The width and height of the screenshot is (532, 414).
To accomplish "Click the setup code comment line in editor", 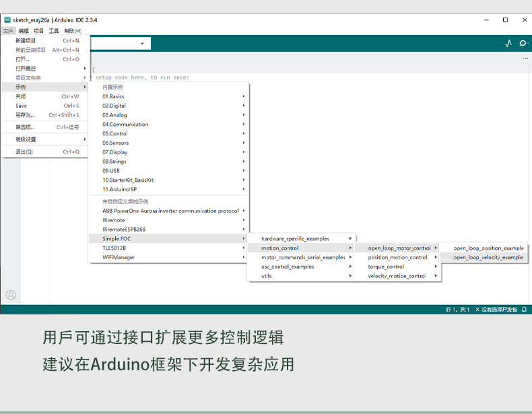I will click(141, 77).
